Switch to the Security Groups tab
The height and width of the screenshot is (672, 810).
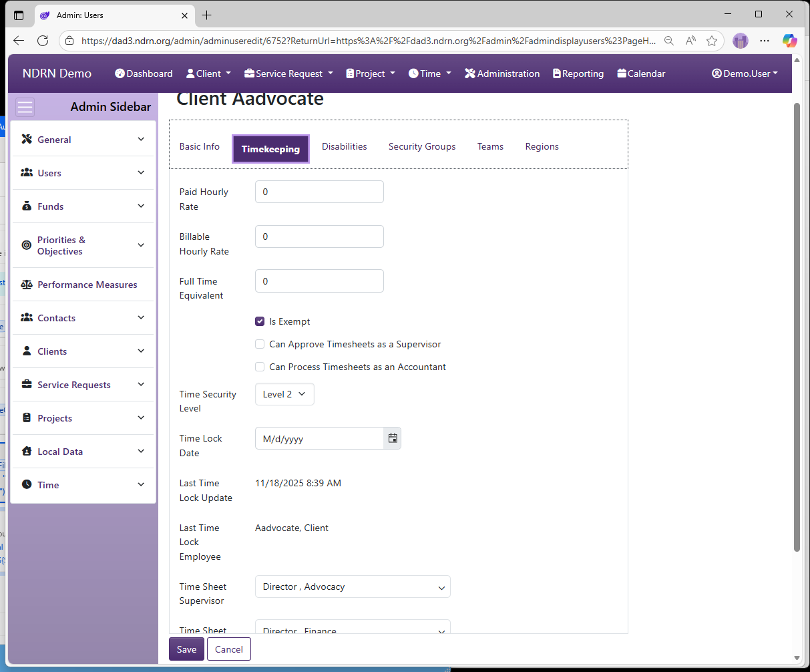422,146
